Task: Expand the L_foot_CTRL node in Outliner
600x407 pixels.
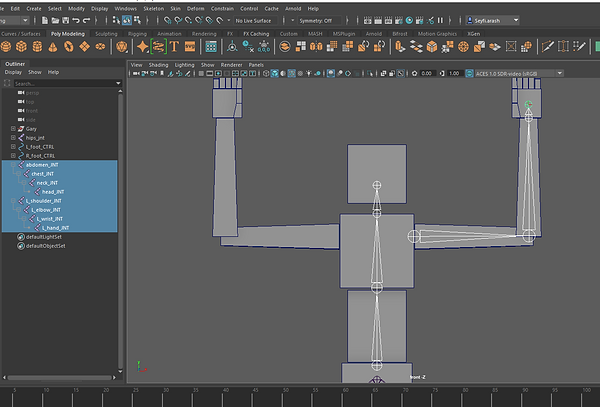Action: click(13, 147)
